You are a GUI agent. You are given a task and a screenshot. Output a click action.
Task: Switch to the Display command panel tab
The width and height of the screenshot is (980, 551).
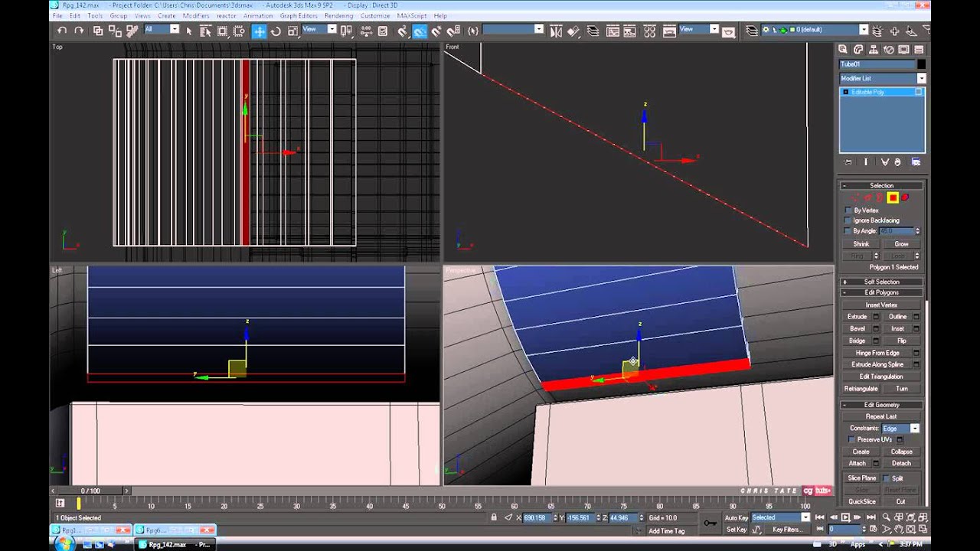point(904,49)
